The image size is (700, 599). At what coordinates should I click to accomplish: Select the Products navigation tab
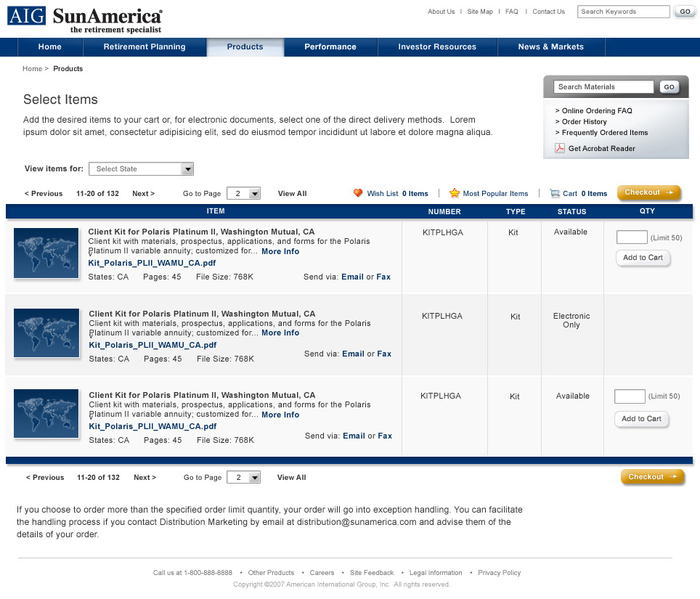245,47
